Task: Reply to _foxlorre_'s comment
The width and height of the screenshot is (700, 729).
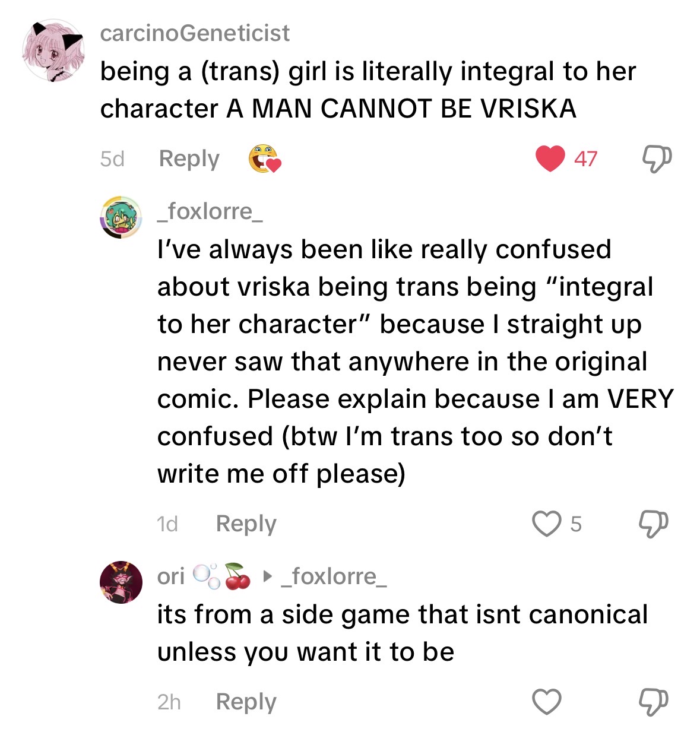Action: click(246, 524)
